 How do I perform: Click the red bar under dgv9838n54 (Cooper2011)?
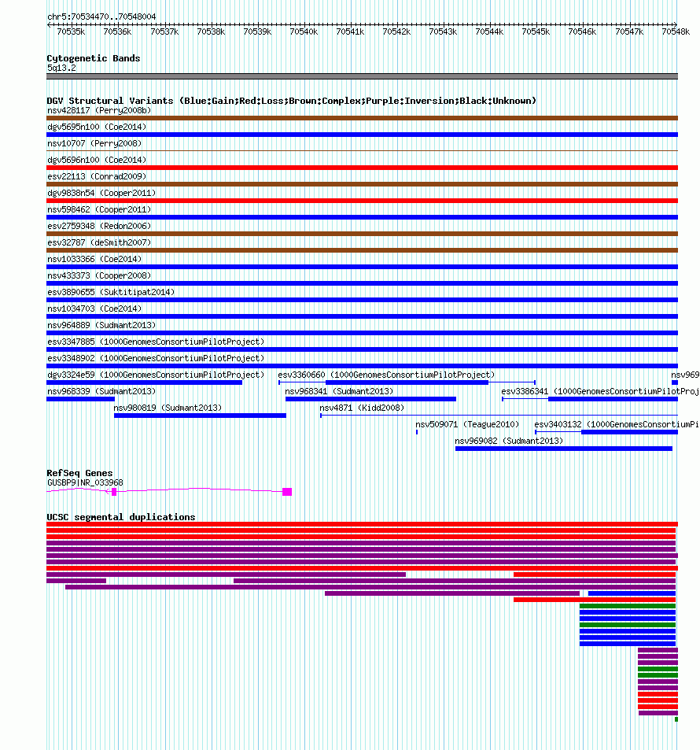tap(362, 201)
